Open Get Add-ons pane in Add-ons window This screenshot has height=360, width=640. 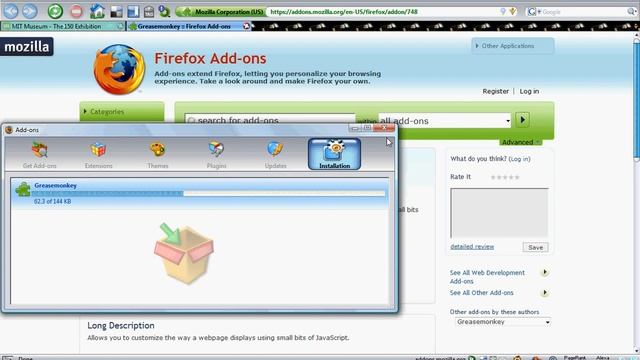[40, 154]
